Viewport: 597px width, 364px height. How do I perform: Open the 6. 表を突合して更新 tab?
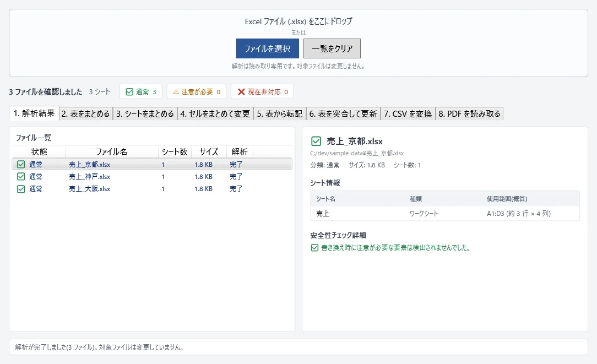tap(343, 114)
